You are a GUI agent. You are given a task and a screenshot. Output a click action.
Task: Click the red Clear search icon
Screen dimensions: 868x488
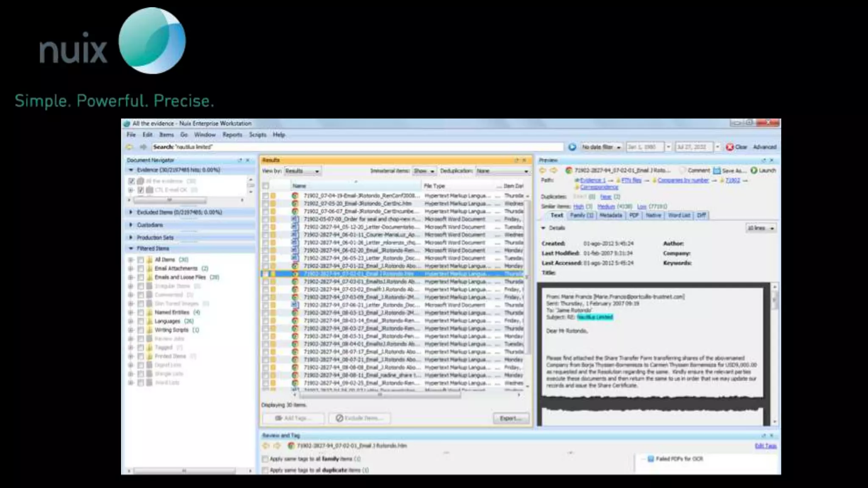(x=729, y=147)
